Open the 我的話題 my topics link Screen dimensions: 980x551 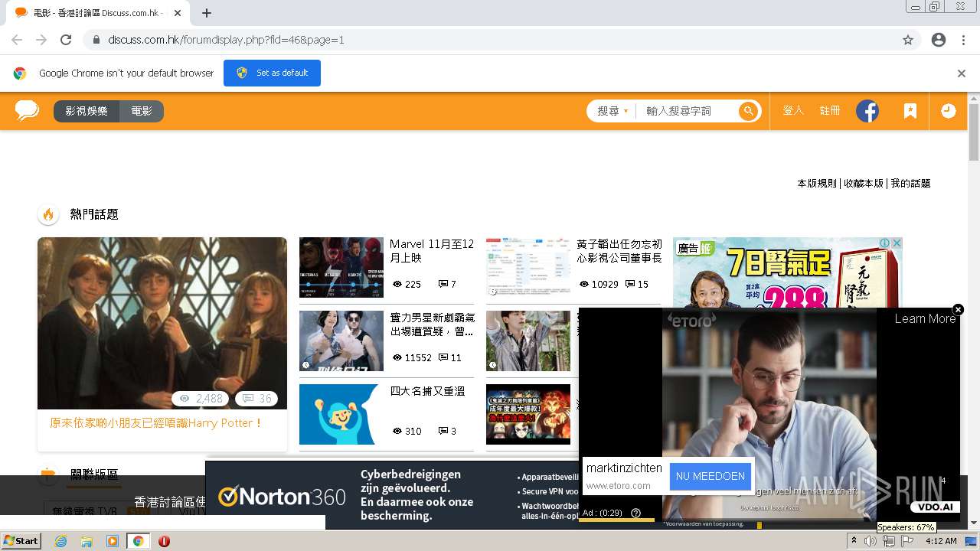(x=910, y=184)
